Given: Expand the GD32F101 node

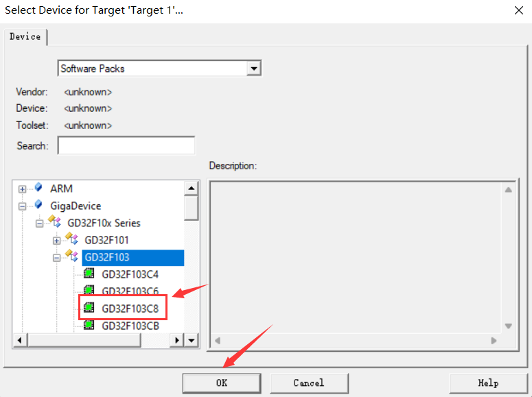Looking at the screenshot, I should pos(57,241).
